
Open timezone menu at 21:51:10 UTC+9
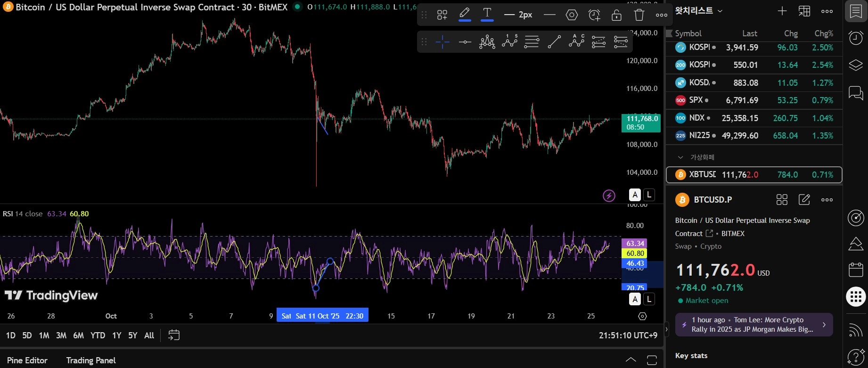(x=628, y=335)
